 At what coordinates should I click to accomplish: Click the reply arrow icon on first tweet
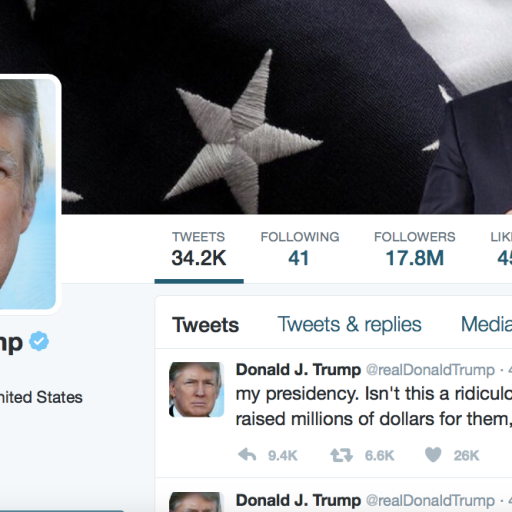click(x=247, y=455)
